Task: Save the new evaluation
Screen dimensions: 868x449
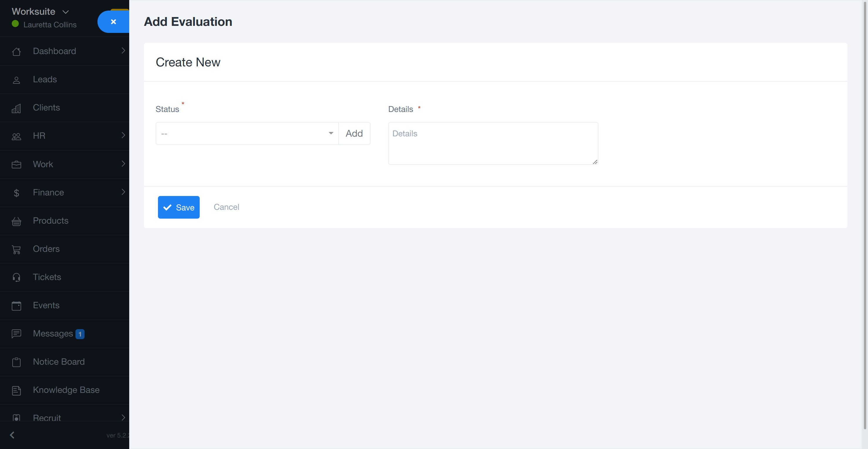Action: 179,207
